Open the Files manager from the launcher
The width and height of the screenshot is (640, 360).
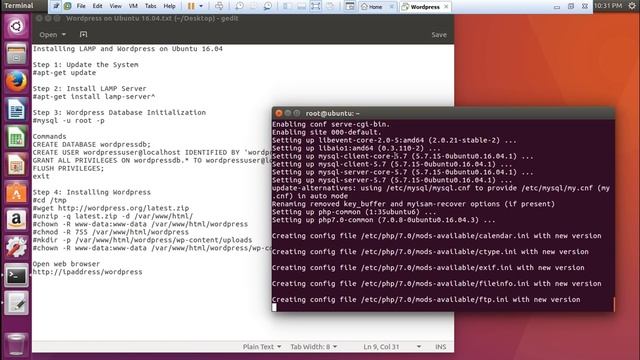pyautogui.click(x=16, y=54)
